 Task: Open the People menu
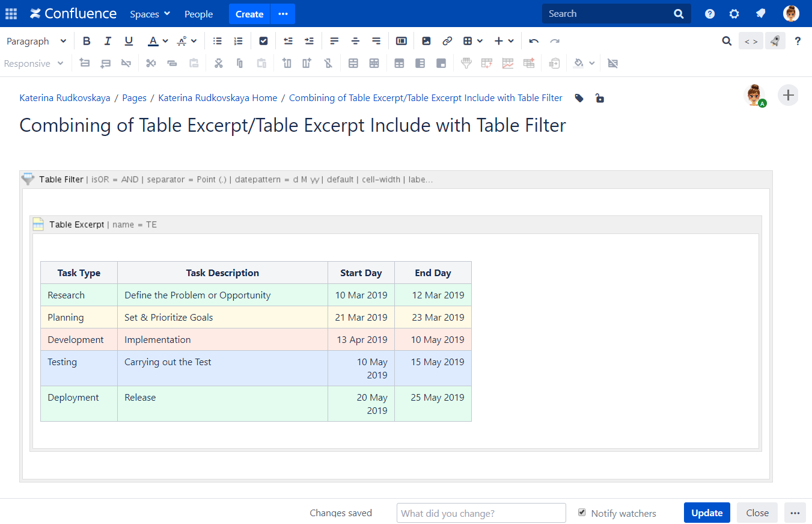click(198, 13)
